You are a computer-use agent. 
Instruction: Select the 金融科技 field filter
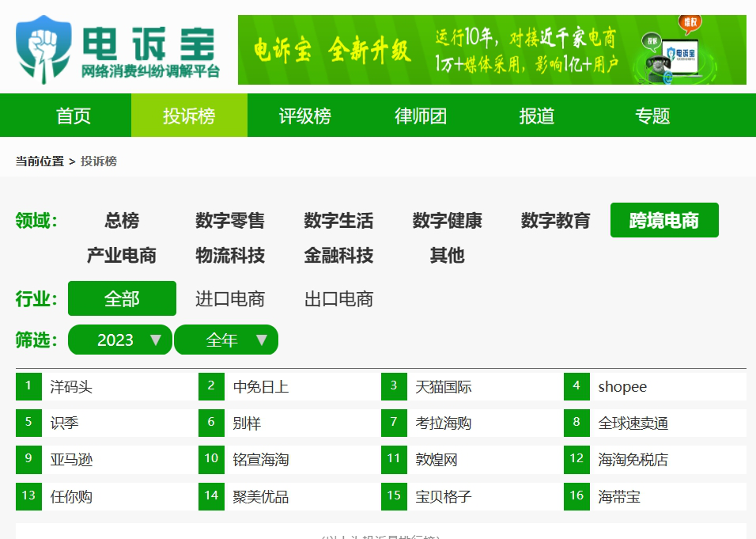coord(339,256)
